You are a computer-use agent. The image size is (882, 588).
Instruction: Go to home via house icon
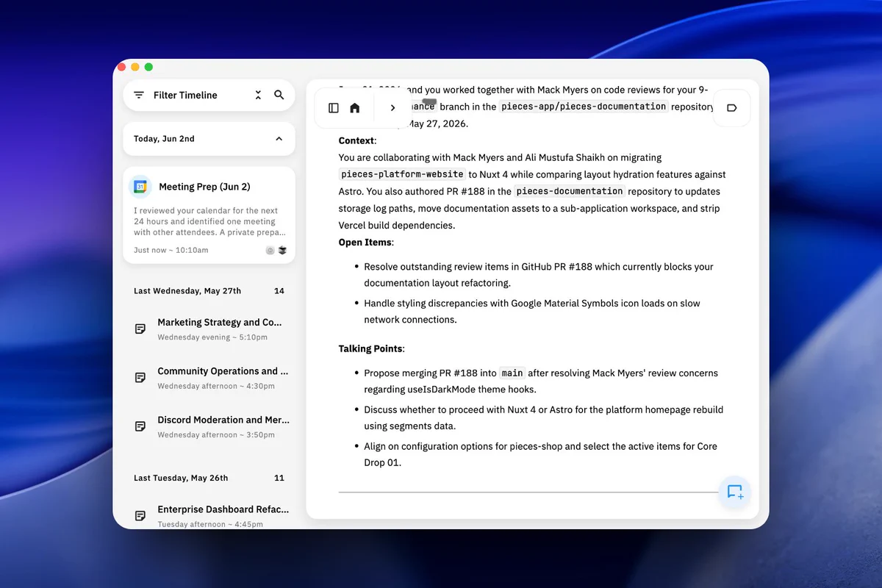(355, 108)
